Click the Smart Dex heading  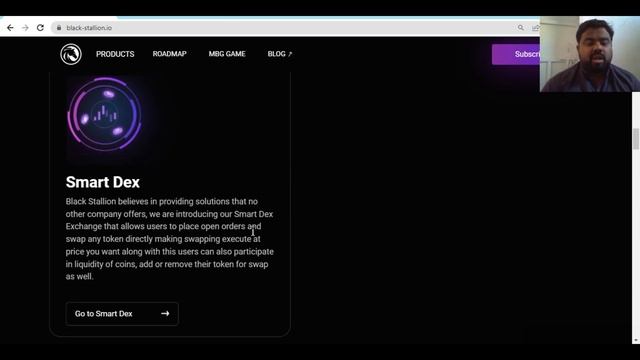pyautogui.click(x=103, y=182)
